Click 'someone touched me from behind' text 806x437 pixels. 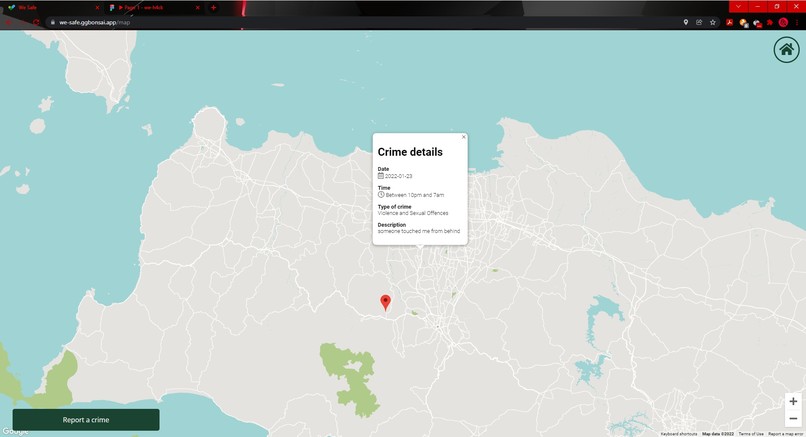point(419,231)
